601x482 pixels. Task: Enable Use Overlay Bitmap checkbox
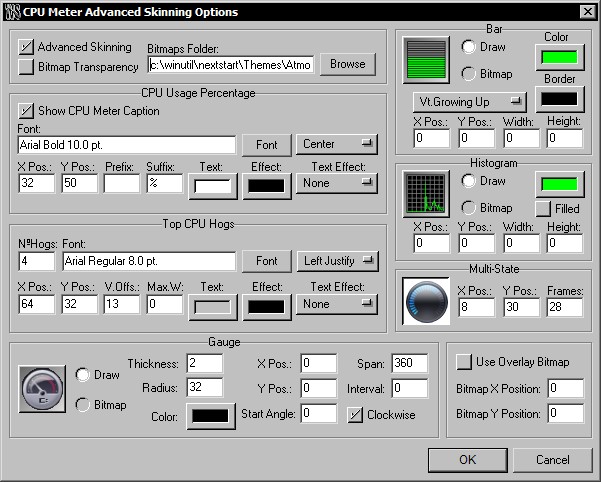(x=464, y=362)
